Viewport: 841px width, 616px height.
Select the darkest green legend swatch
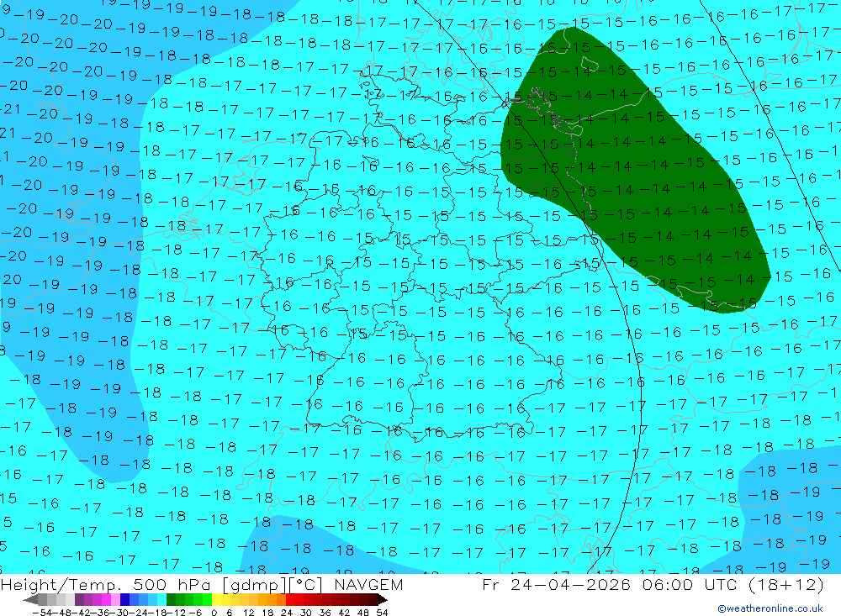click(171, 600)
